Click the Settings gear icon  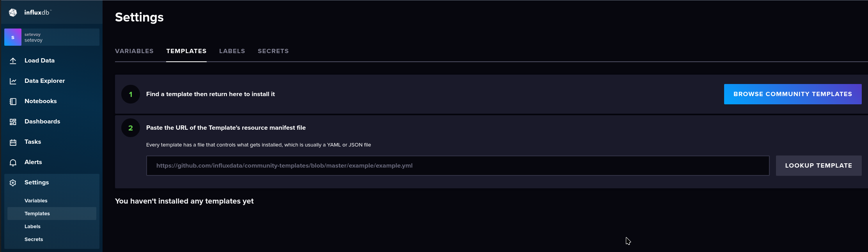[13, 182]
